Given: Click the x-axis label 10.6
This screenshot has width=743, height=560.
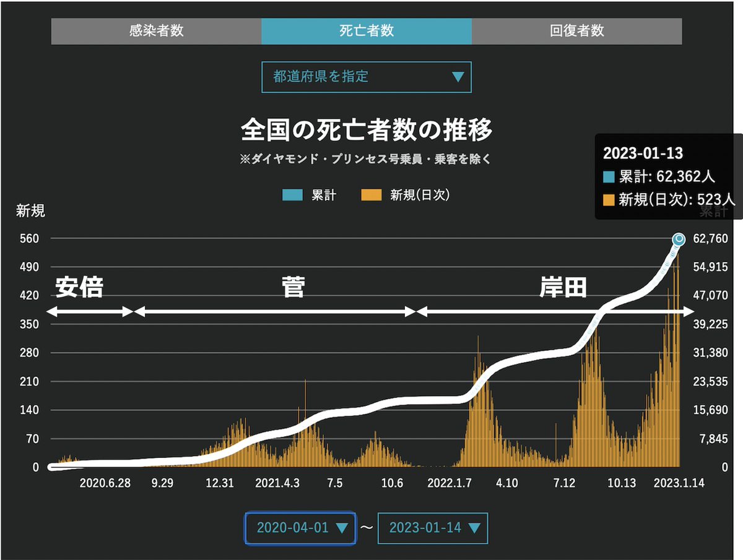Looking at the screenshot, I should pyautogui.click(x=393, y=483).
